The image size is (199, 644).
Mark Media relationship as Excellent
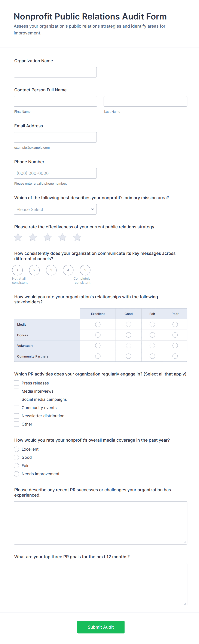(x=98, y=324)
